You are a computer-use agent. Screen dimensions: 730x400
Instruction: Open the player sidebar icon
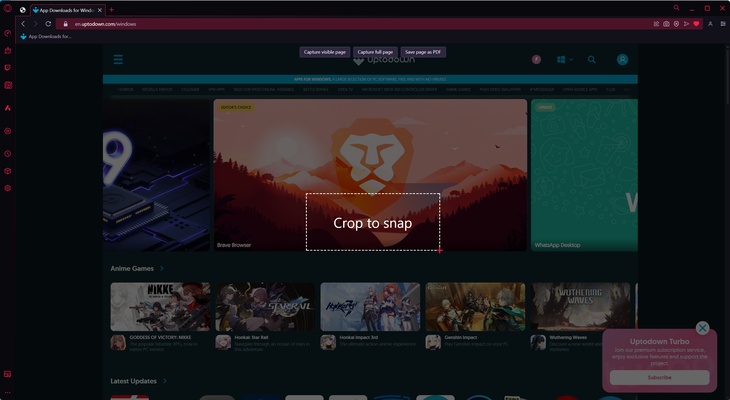[x=7, y=131]
